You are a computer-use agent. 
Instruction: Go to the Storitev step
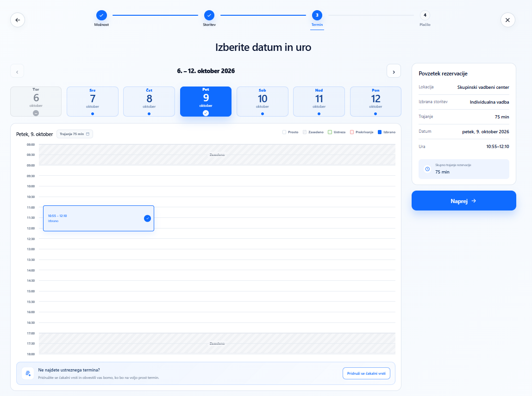coord(209,19)
